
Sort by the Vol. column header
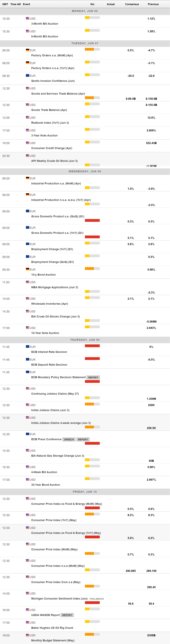pos(92,4)
